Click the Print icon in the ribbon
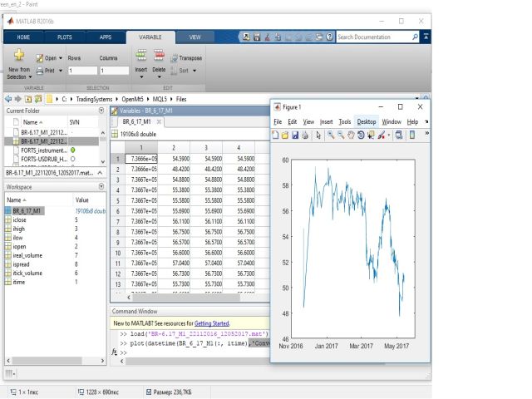 point(40,71)
